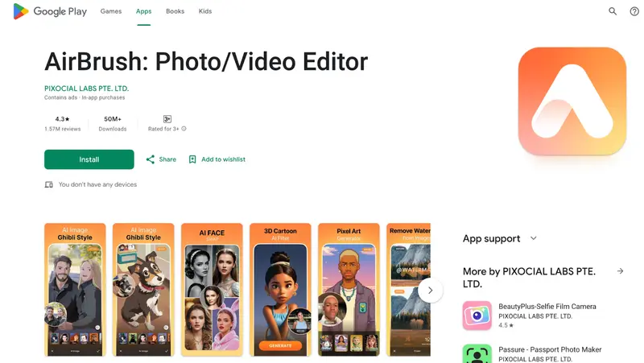Click the Google Play logo
The width and height of the screenshot is (644, 363).
point(50,11)
